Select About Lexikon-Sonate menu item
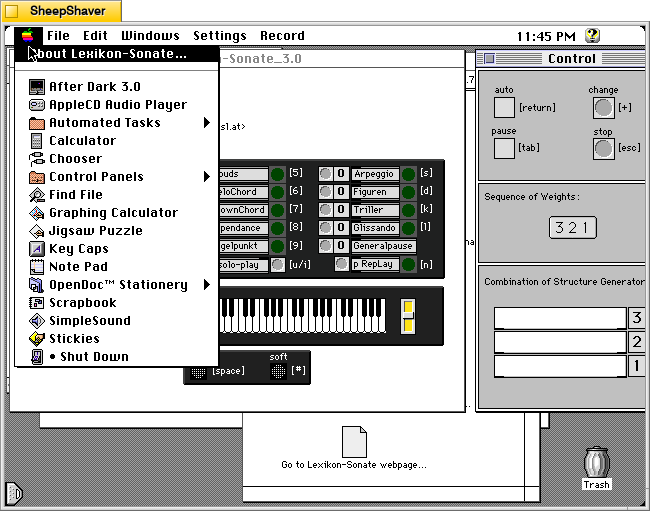Image resolution: width=650 pixels, height=511 pixels. click(116, 53)
